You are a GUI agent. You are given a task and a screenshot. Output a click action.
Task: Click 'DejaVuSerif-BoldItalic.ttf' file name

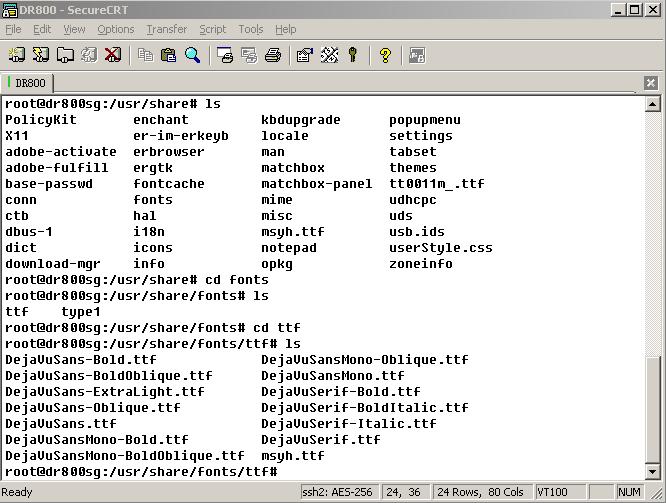pos(364,408)
